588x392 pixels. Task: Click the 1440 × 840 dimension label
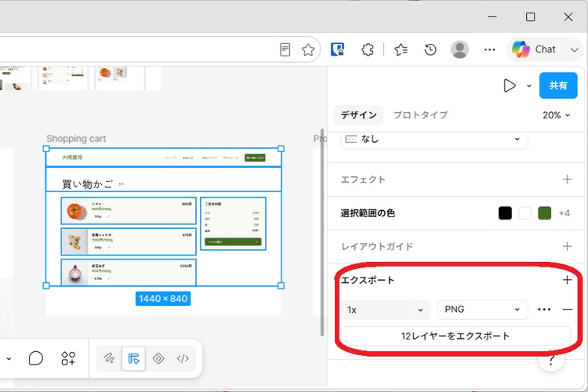pos(163,299)
